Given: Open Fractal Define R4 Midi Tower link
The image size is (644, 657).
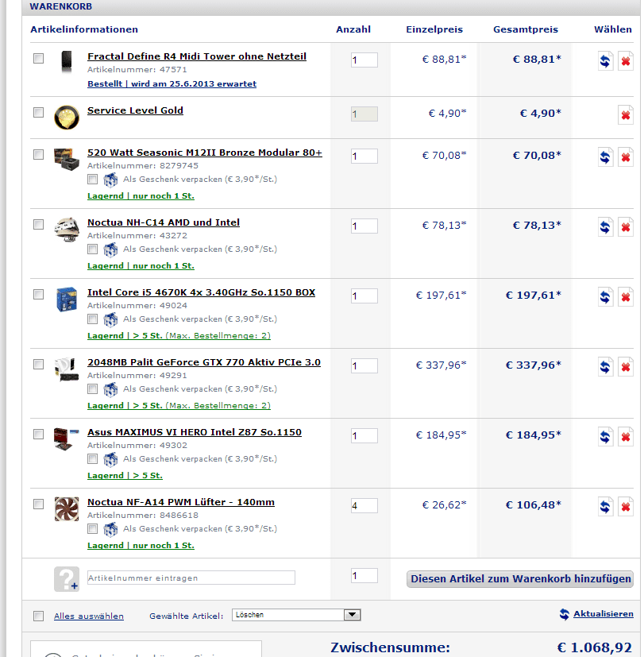Looking at the screenshot, I should coord(197,56).
